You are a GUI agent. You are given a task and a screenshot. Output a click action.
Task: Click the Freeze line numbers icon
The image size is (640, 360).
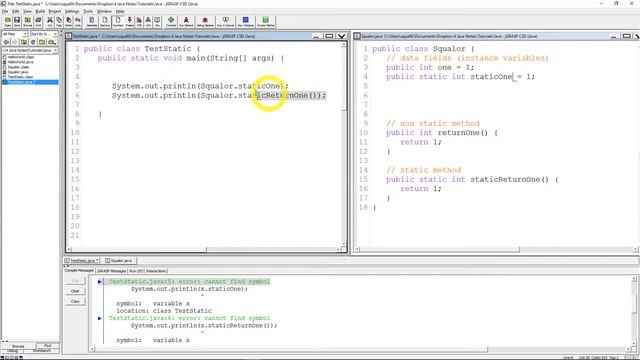pos(130,22)
